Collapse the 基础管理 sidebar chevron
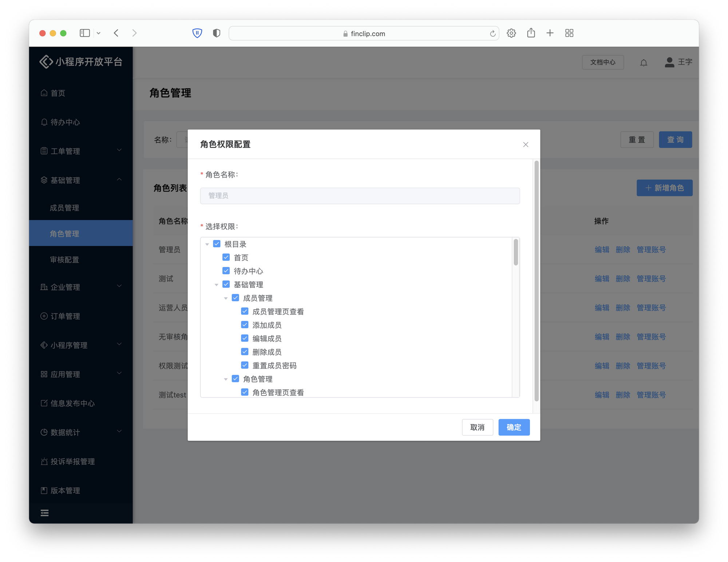 pos(119,179)
